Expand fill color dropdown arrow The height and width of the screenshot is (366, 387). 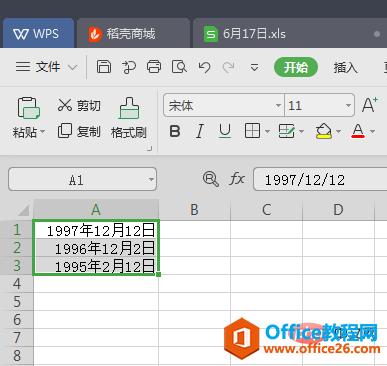click(x=338, y=131)
